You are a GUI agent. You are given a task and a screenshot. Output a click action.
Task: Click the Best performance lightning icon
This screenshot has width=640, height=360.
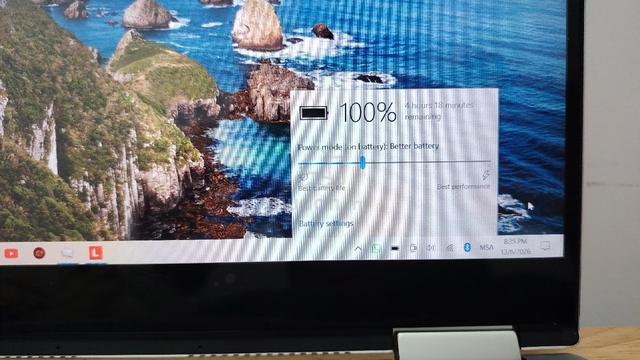[x=485, y=176]
